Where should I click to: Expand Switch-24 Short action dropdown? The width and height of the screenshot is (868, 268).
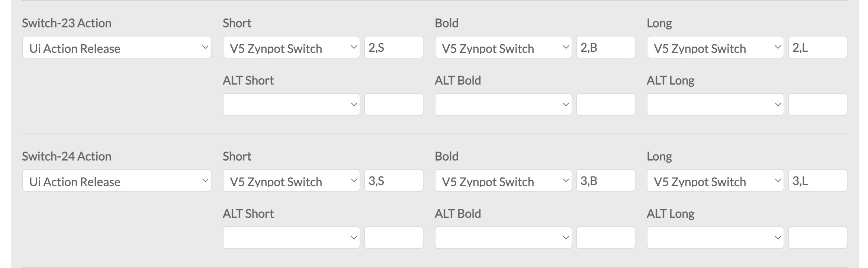click(291, 181)
